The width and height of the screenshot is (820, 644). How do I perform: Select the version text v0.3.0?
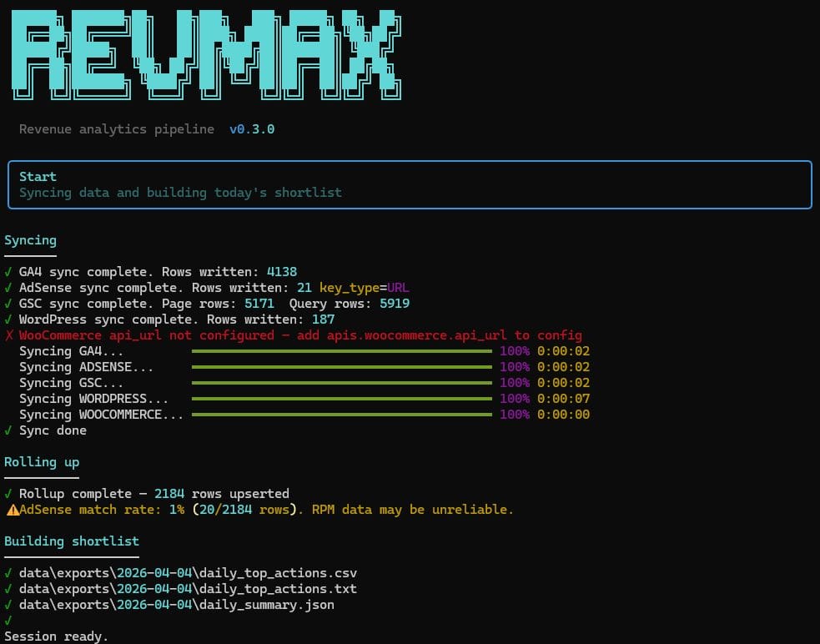(x=252, y=129)
